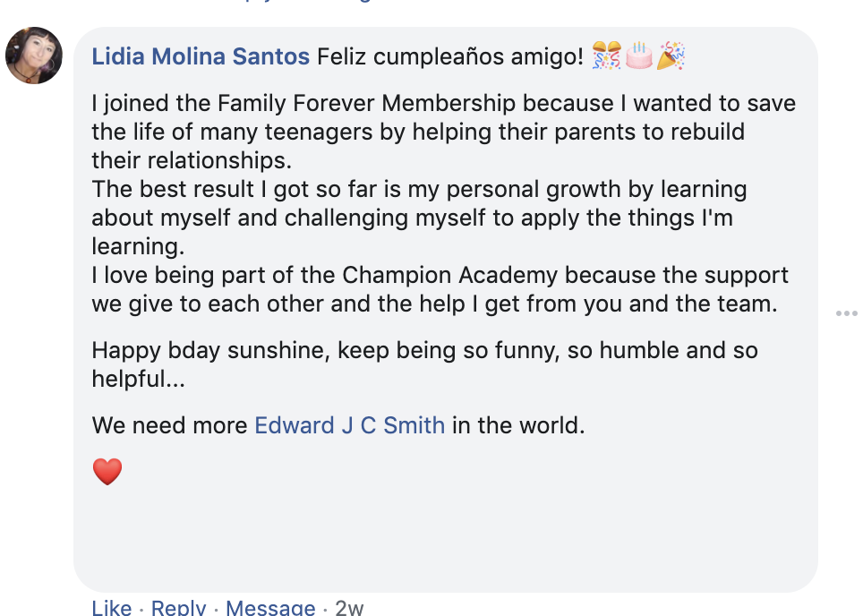
Task: Like the comment by Lidia
Action: coord(112,608)
